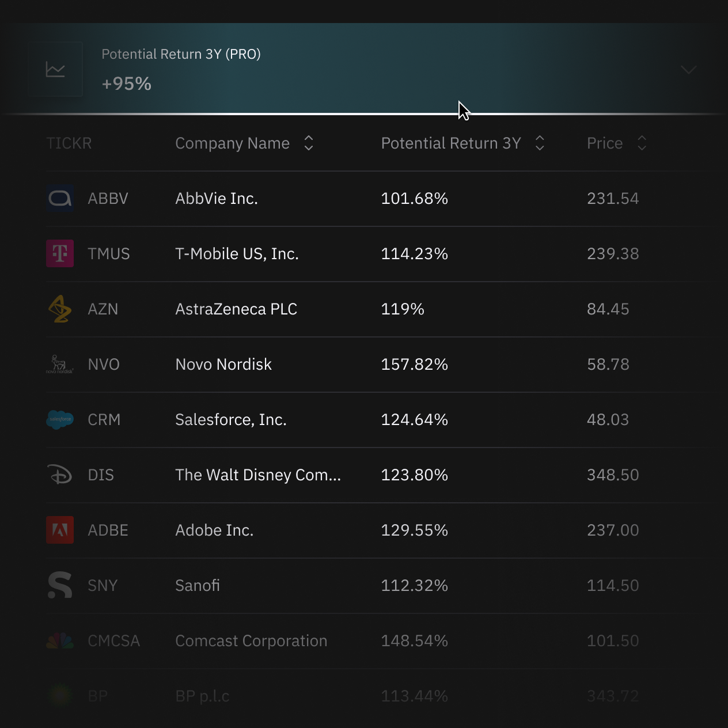Select the Adobe logo next to ADBE
This screenshot has width=728, height=728.
point(59,530)
